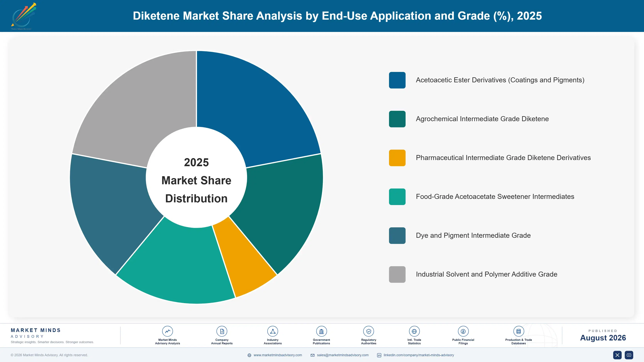Click 'Acetoacetic Ester Derivatives (Coatings and Pigments)' label
644x362 pixels.
pos(500,80)
